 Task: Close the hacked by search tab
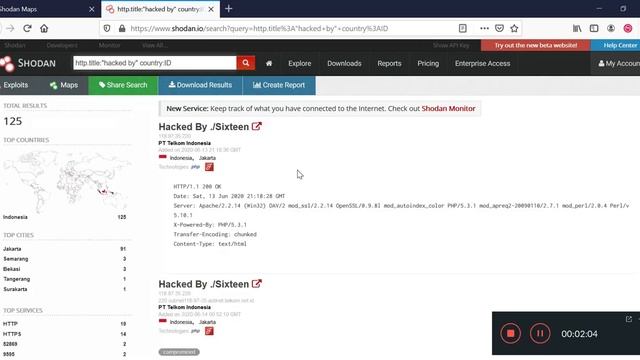click(x=211, y=9)
